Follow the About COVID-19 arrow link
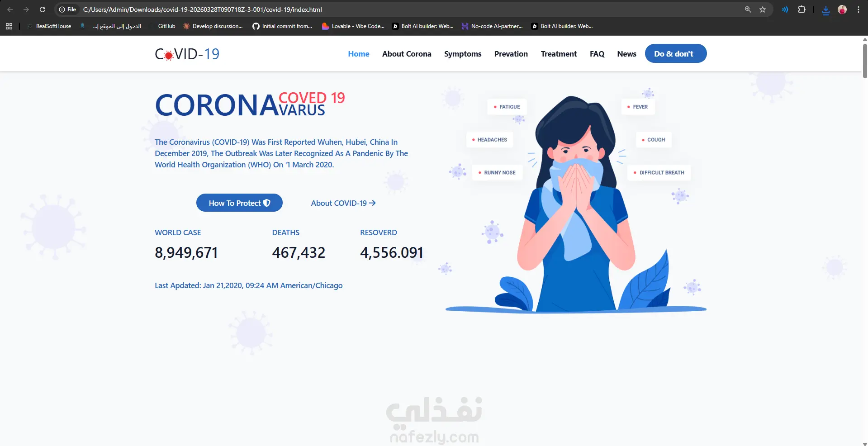Screen dimensions: 868x446 pyautogui.click(x=343, y=203)
